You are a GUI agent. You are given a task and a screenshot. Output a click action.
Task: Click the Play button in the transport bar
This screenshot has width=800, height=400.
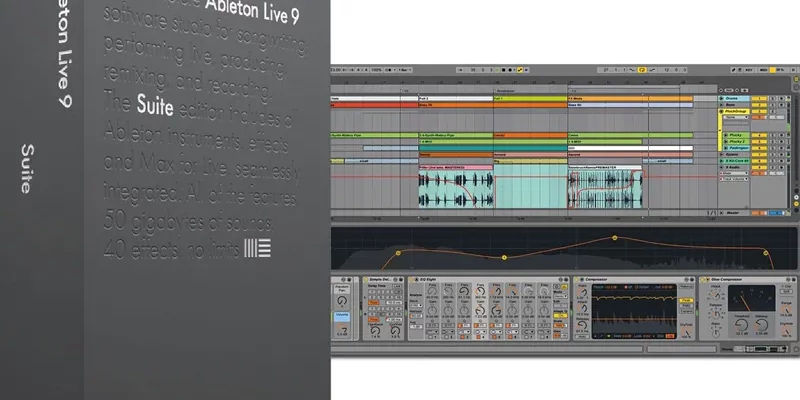coord(497,70)
